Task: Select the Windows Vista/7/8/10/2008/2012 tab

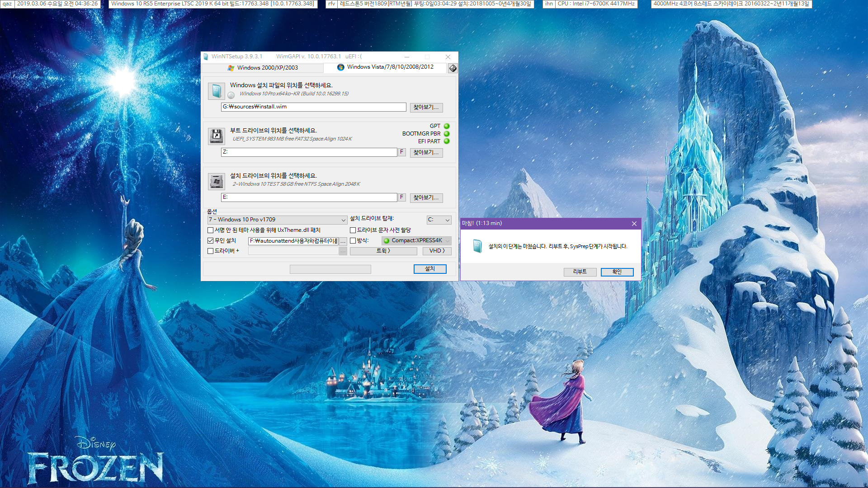Action: point(385,67)
